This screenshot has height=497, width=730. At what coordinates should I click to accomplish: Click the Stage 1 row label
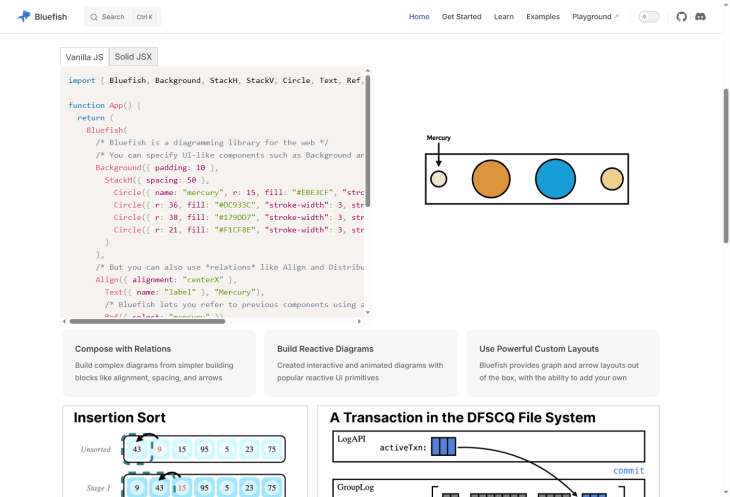point(98,488)
